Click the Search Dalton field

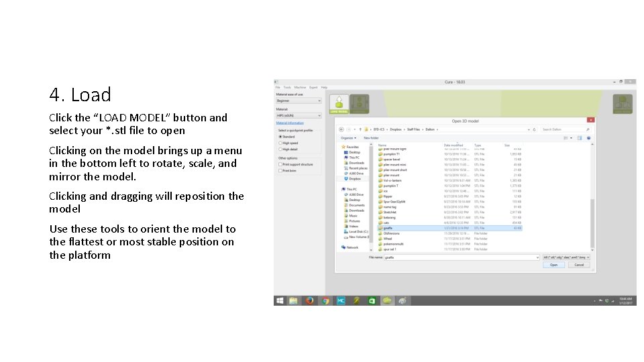pyautogui.click(x=565, y=129)
